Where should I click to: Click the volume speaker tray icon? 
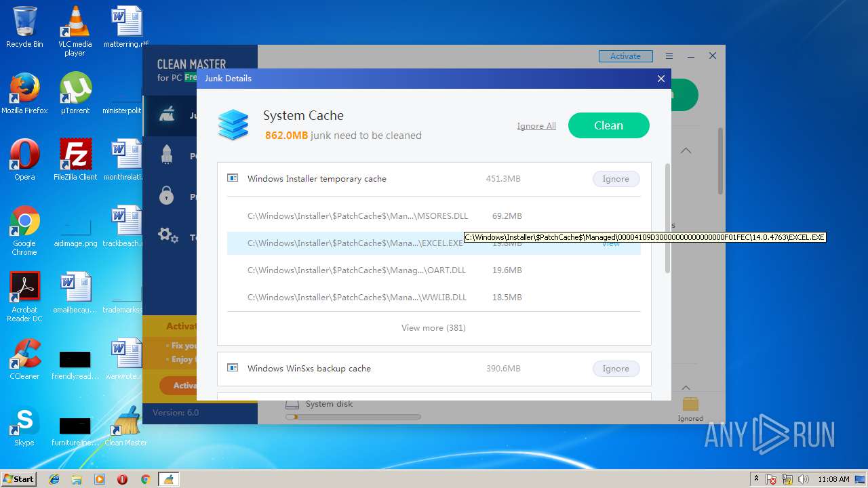[x=804, y=479]
